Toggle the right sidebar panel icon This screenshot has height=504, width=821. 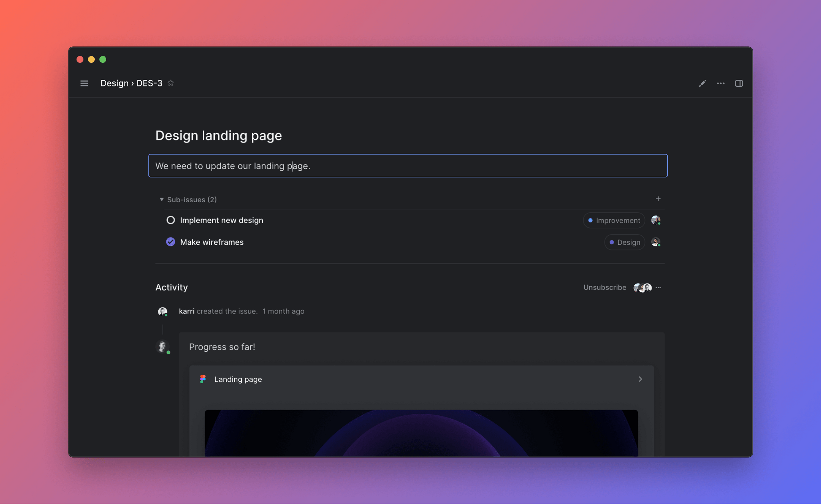click(x=739, y=83)
